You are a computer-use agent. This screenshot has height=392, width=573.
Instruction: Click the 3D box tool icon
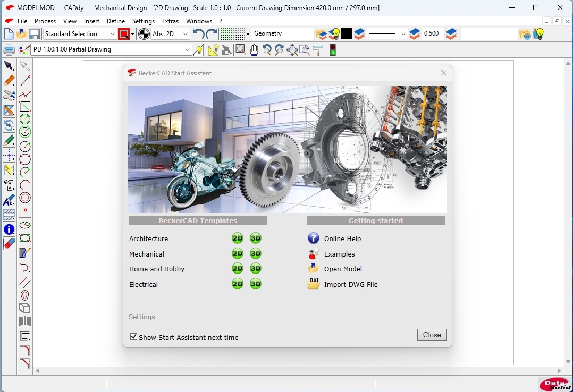click(25, 308)
